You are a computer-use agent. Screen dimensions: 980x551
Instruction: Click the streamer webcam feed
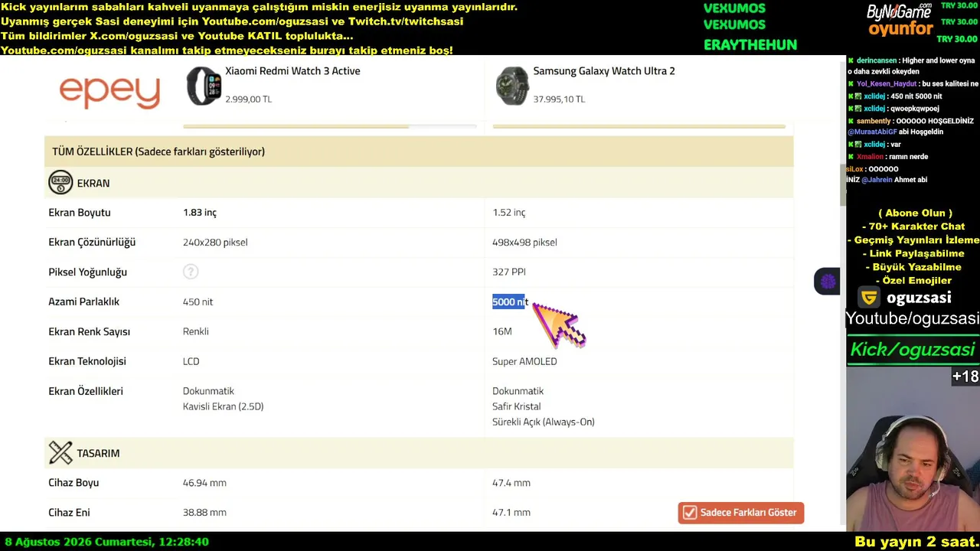[x=913, y=449]
